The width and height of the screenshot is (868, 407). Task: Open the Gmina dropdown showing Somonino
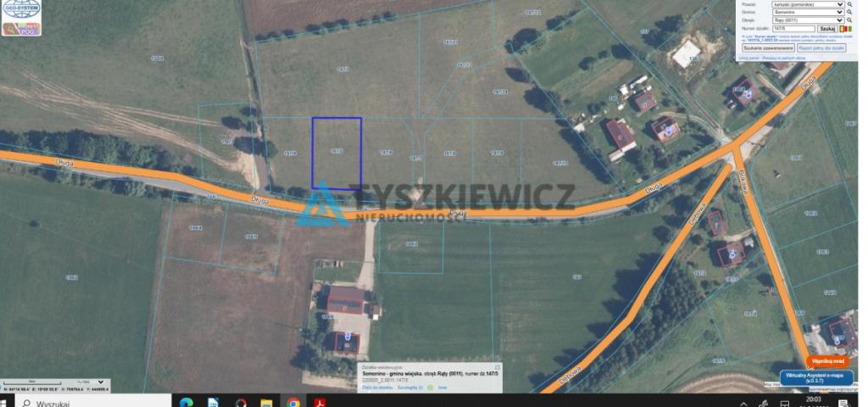click(808, 12)
